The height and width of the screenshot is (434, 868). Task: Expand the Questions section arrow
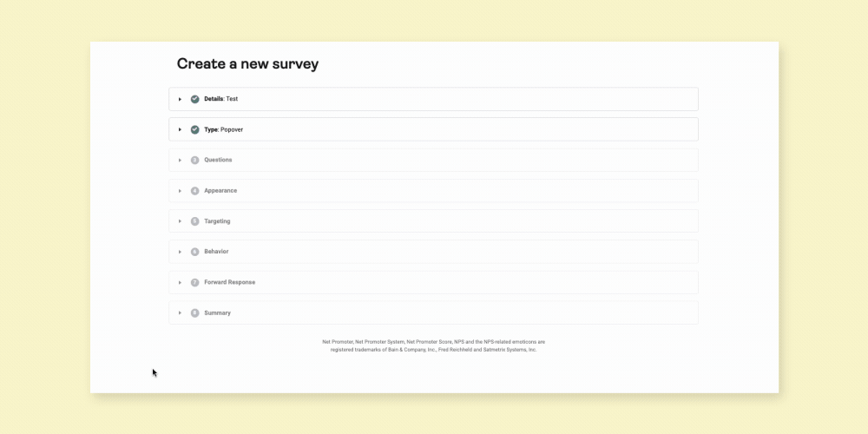pos(180,160)
